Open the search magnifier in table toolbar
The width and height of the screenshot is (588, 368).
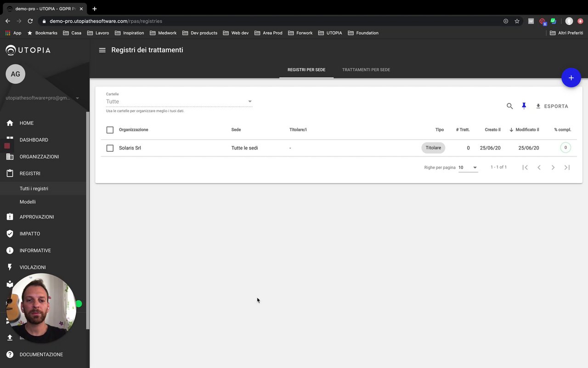(509, 106)
